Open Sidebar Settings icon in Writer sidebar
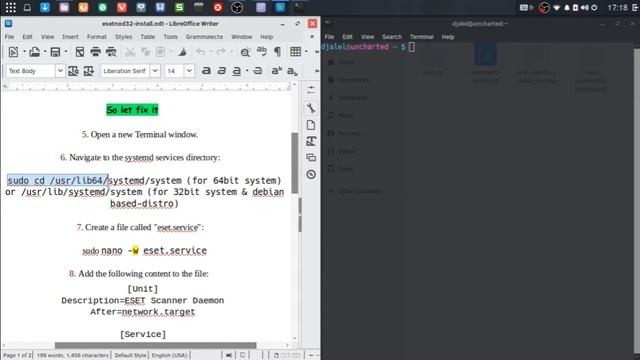 pyautogui.click(x=311, y=90)
